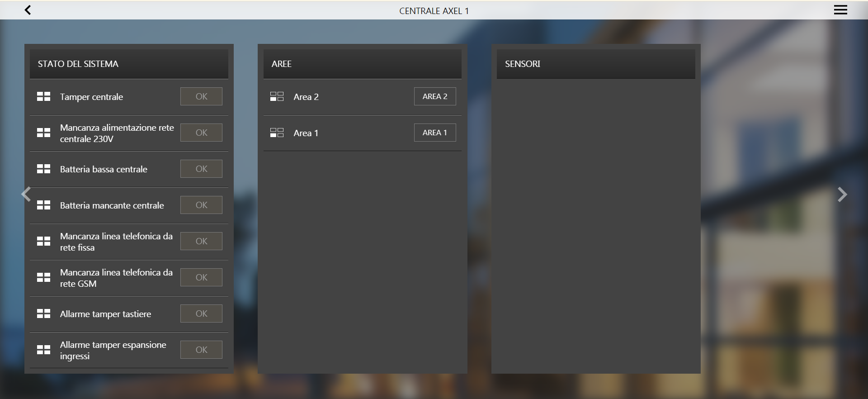The width and height of the screenshot is (868, 399).
Task: Open the hamburger menu at top right
Action: coord(840,10)
